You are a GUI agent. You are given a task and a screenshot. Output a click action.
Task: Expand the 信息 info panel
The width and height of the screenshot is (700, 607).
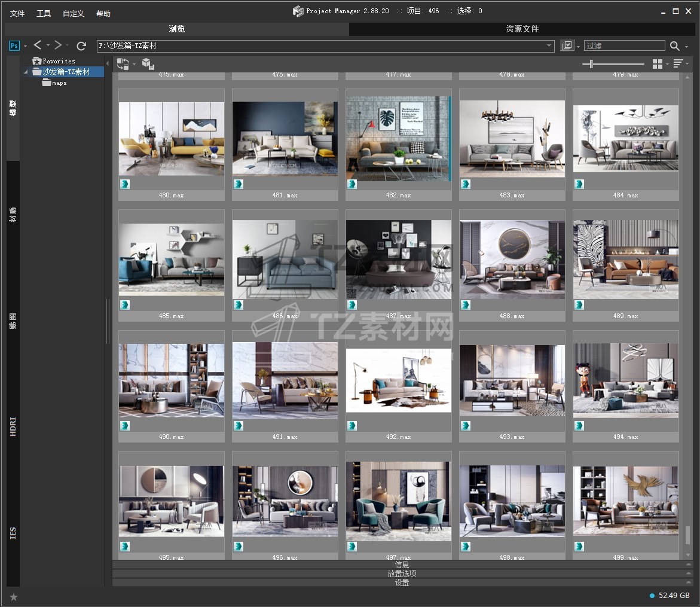[402, 565]
